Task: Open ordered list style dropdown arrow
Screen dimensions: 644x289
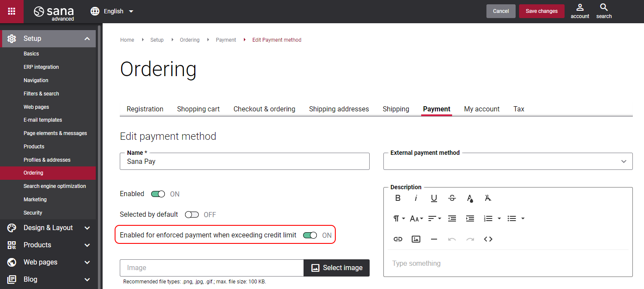Action: pos(499,218)
